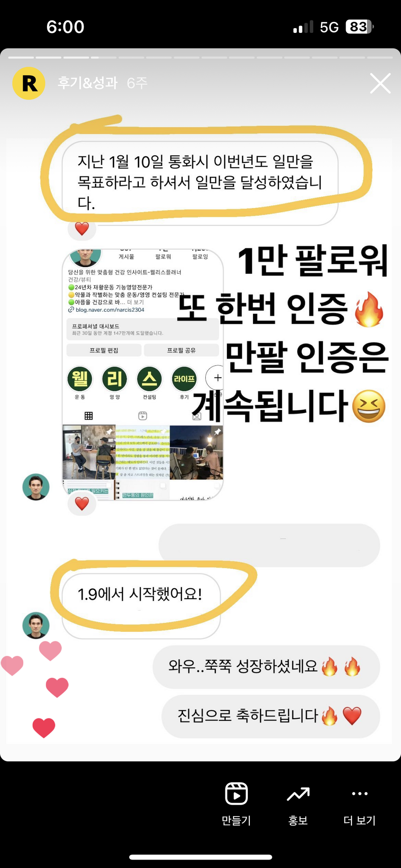The image size is (401, 868).
Task: Switch to the grid posts tab
Action: coord(89,416)
